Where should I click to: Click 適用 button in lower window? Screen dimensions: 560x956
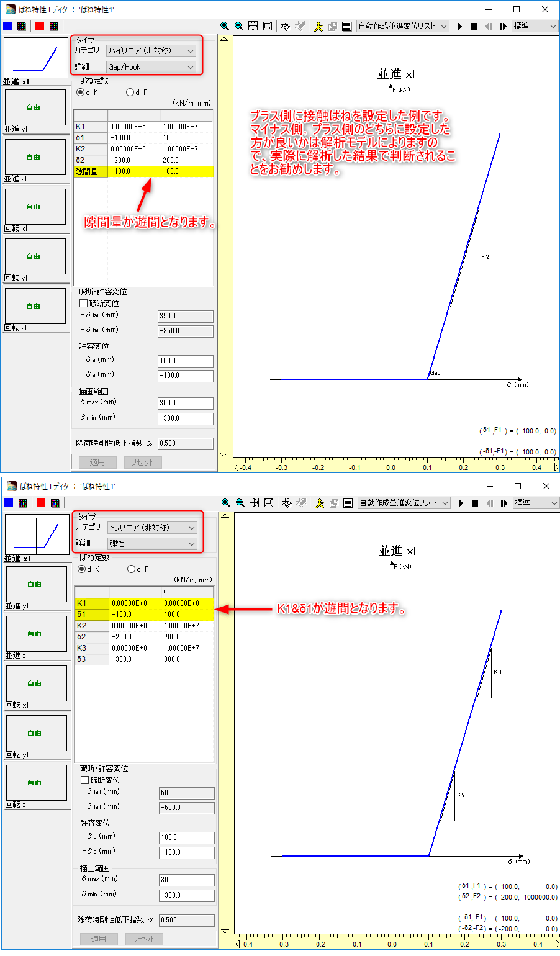tap(99, 939)
